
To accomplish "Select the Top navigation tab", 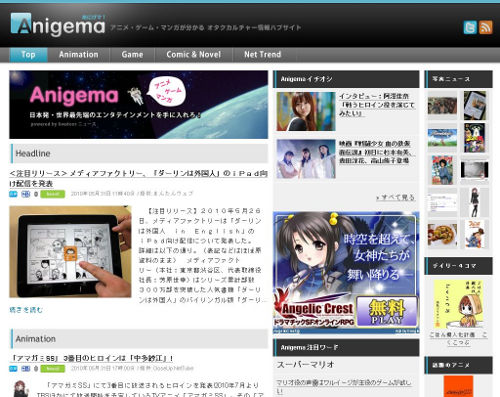I will click(28, 55).
